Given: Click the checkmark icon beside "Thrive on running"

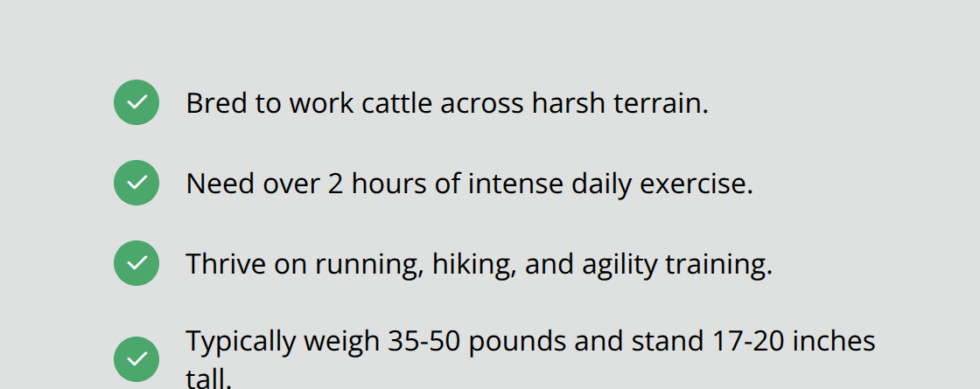Looking at the screenshot, I should click(136, 263).
